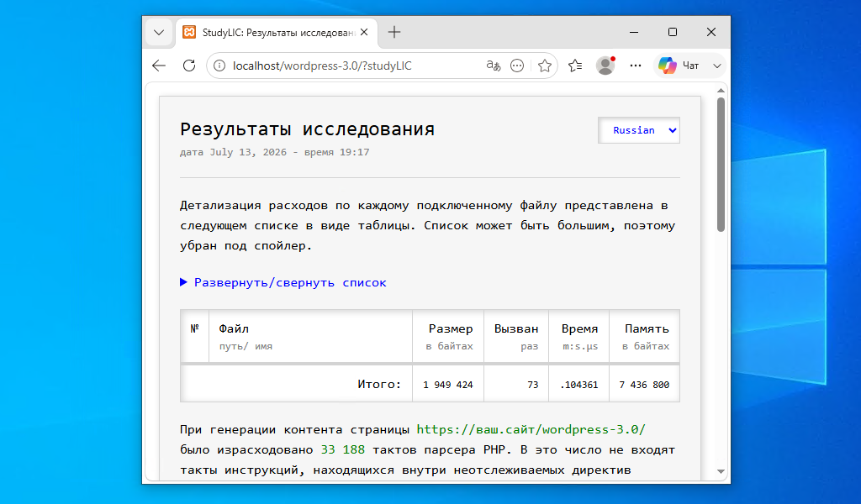Click the Размер column header
Viewport: 861px width, 504px height.
click(449, 336)
